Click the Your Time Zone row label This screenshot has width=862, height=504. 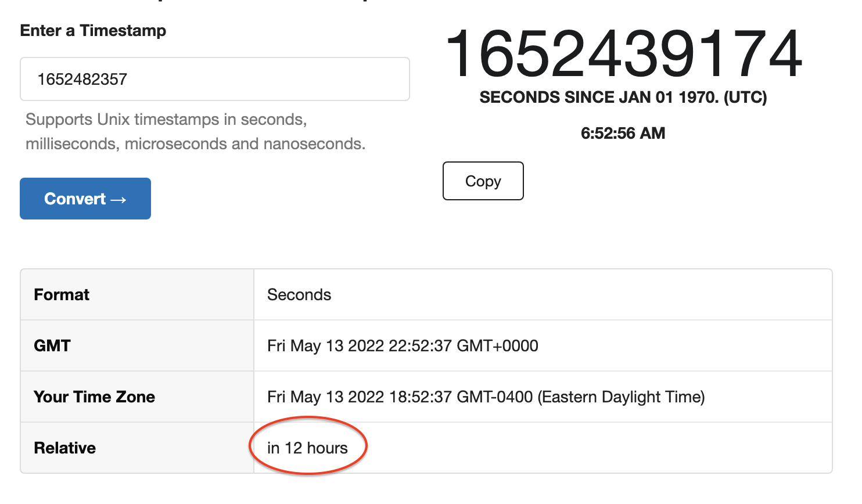coord(94,397)
